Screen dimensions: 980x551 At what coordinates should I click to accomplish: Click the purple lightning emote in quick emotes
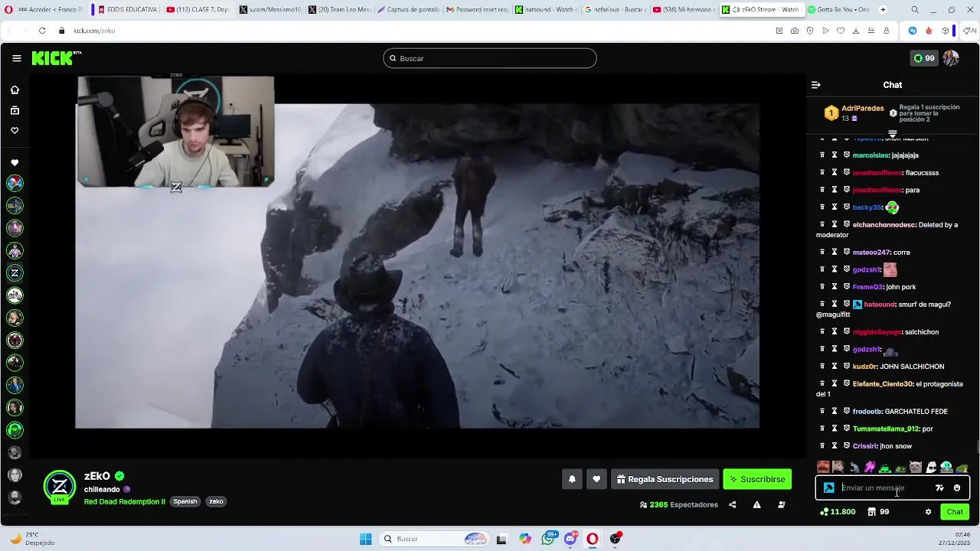click(870, 467)
